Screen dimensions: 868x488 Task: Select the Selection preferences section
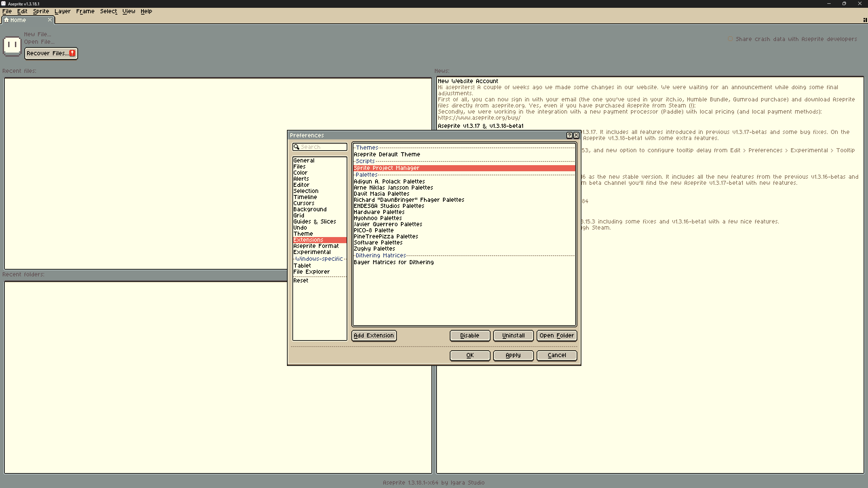point(320,191)
